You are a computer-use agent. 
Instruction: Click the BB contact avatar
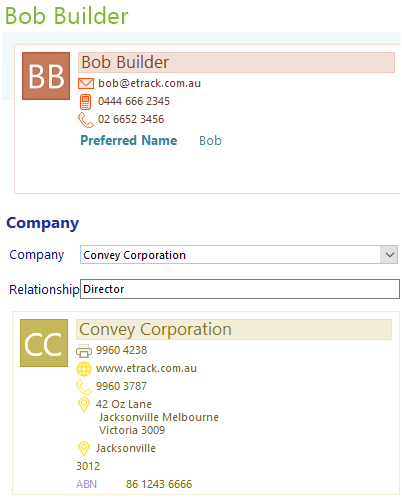(46, 76)
